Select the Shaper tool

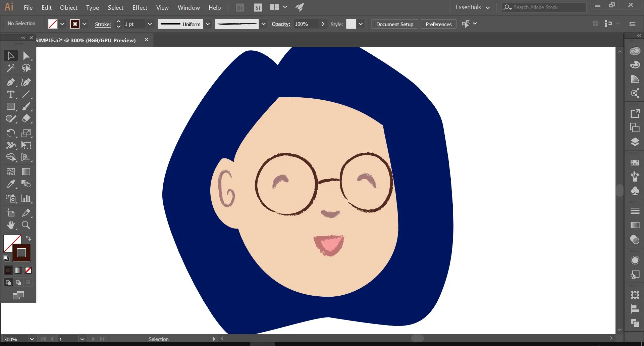(x=11, y=118)
